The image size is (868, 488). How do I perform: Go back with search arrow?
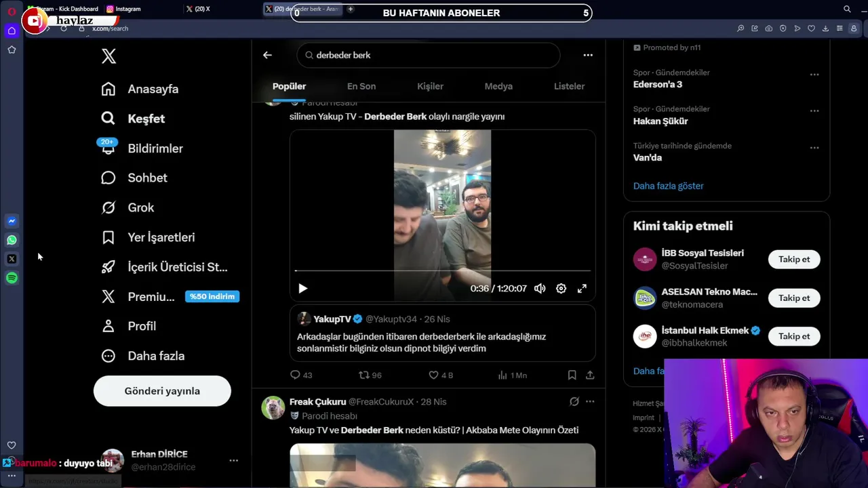coord(267,55)
